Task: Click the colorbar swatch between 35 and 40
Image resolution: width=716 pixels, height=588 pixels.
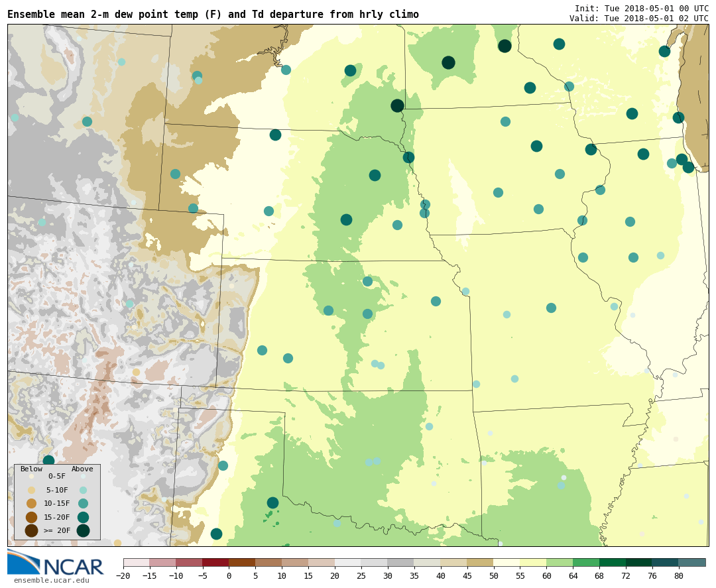Action: point(427,562)
